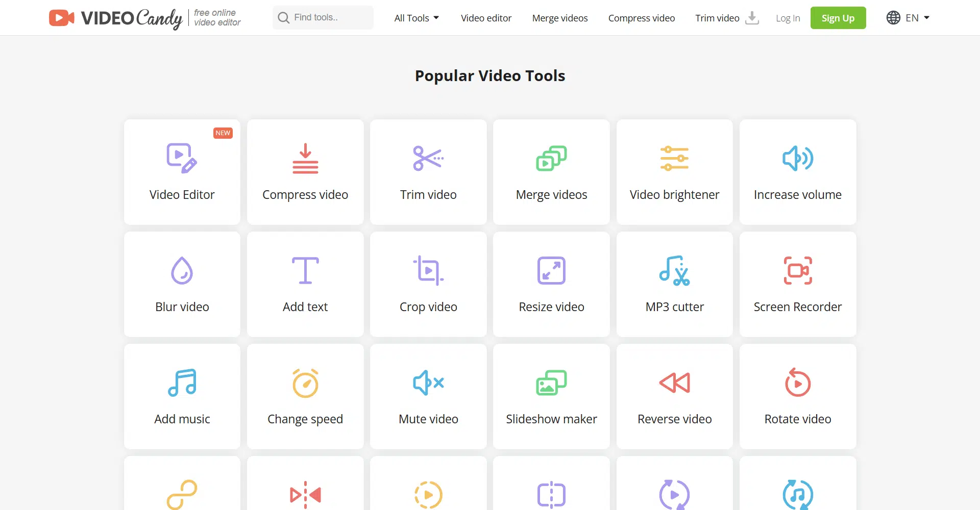Click the green Sign Up button
Image resolution: width=980 pixels, height=510 pixels.
click(838, 18)
